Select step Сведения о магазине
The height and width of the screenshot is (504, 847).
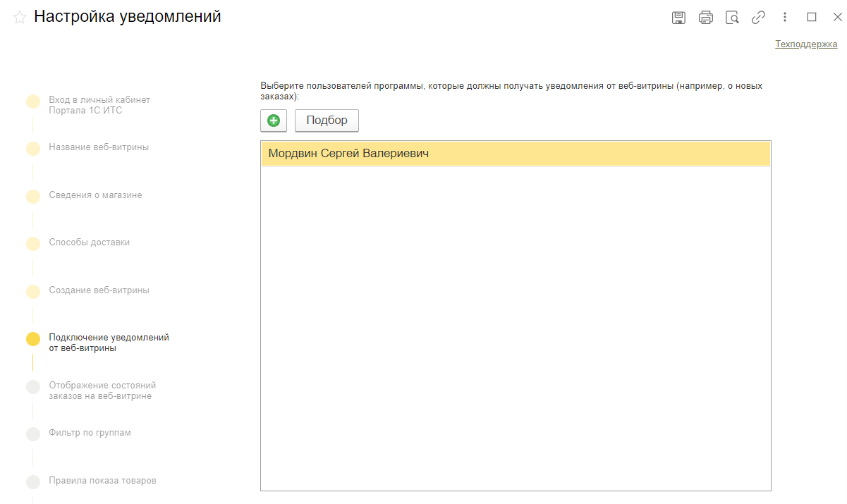point(95,195)
